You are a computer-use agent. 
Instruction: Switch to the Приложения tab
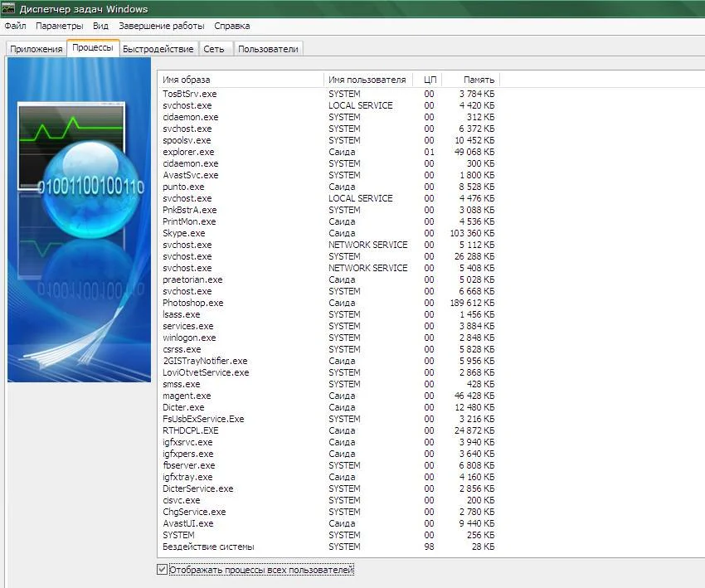click(x=36, y=49)
